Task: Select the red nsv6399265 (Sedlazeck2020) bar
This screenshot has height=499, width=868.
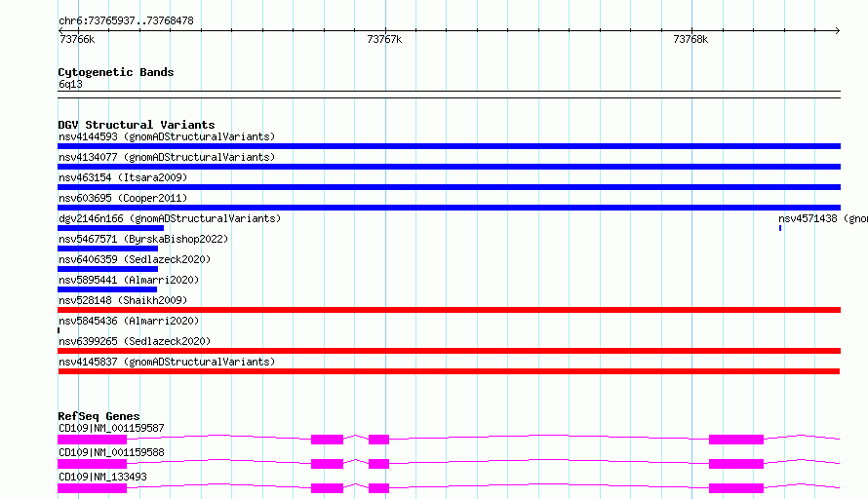Action: pyautogui.click(x=449, y=351)
